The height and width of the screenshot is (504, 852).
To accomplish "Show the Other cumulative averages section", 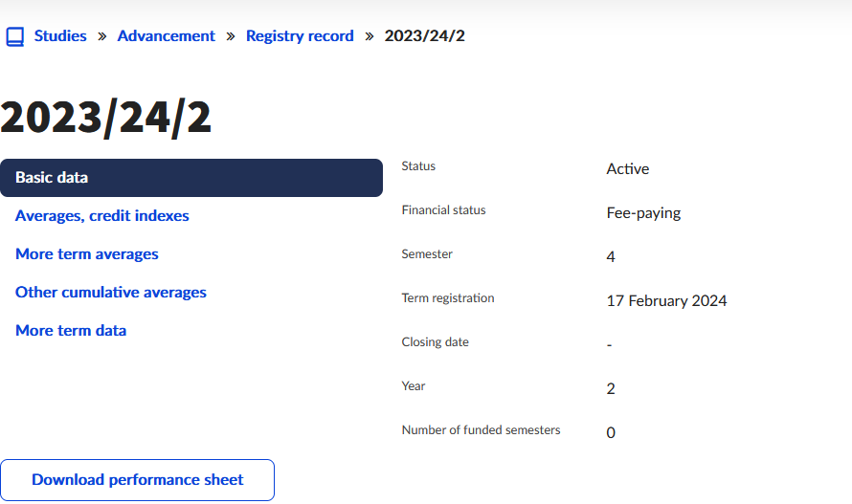I will tap(111, 293).
